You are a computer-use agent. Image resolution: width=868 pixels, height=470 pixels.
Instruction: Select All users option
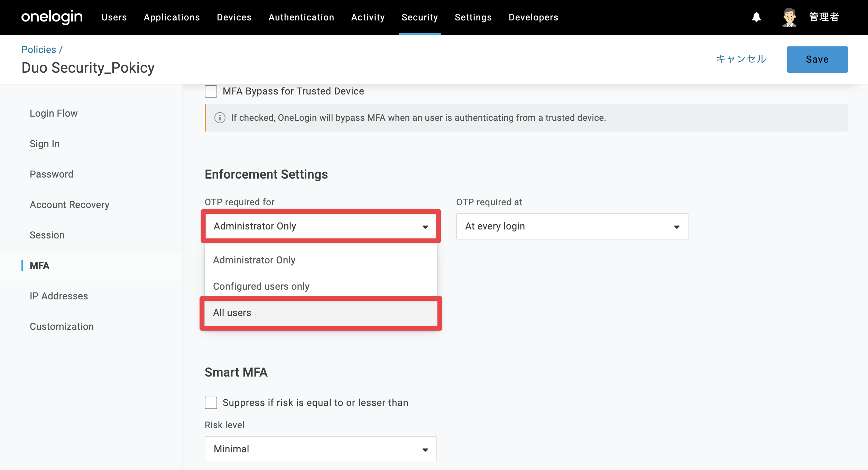(x=321, y=313)
